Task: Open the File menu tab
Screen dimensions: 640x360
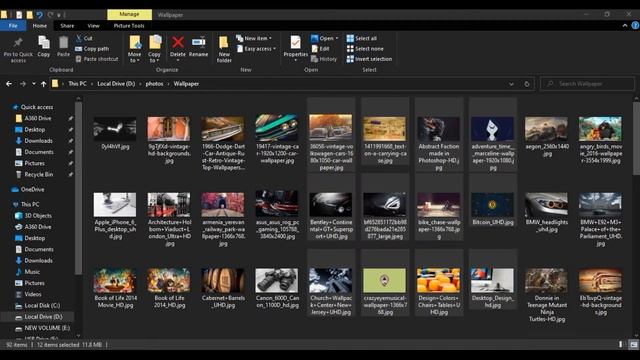Action: click(x=13, y=26)
